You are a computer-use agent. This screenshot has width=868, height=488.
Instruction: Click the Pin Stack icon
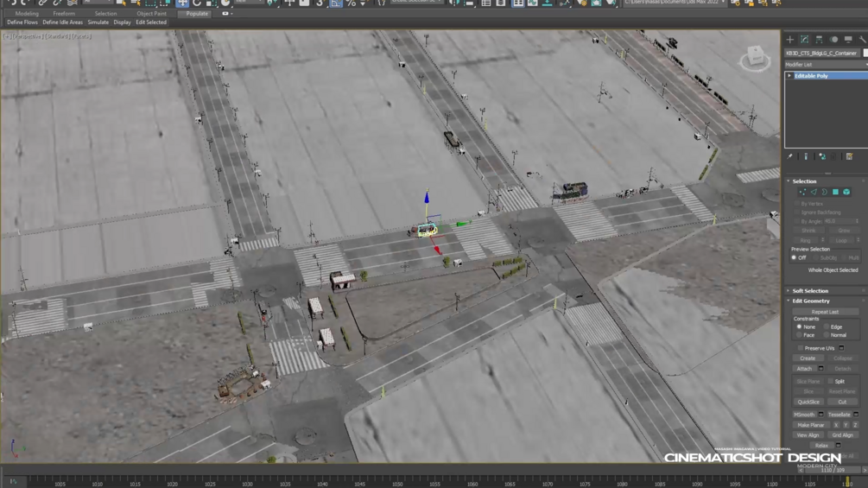(x=790, y=156)
